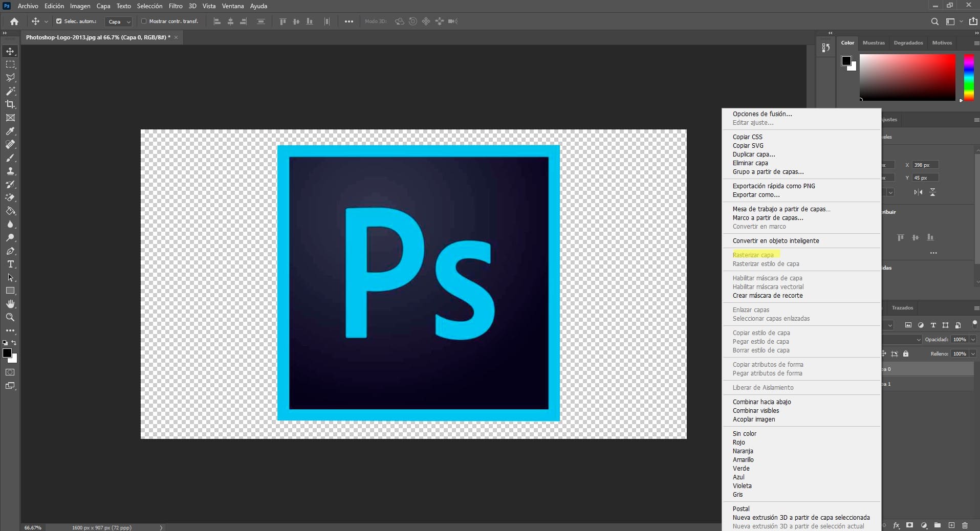
Task: Switch to the Muestras tab
Action: pyautogui.click(x=874, y=43)
